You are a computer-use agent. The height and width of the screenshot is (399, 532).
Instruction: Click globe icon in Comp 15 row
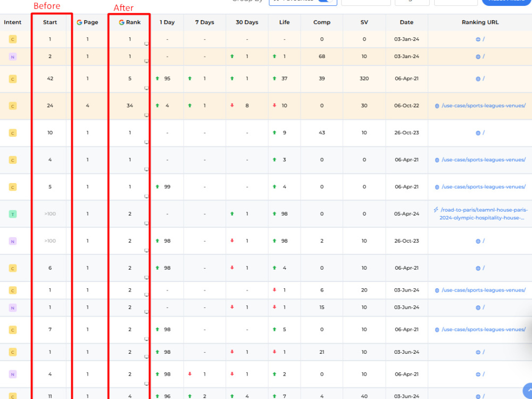coord(478,307)
